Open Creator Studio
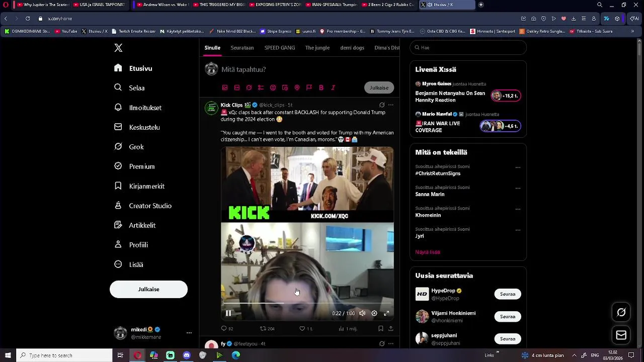644x362 pixels. pos(143,206)
